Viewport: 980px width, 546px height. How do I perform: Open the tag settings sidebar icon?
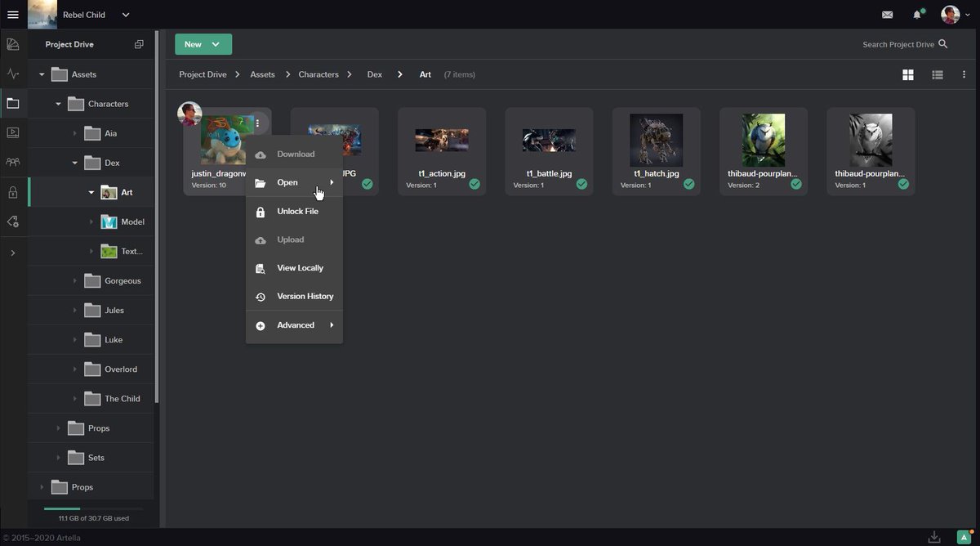(13, 222)
